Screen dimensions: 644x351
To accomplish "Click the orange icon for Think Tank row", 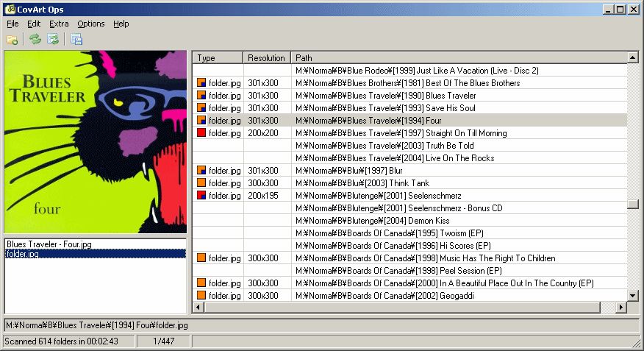I will coord(201,183).
